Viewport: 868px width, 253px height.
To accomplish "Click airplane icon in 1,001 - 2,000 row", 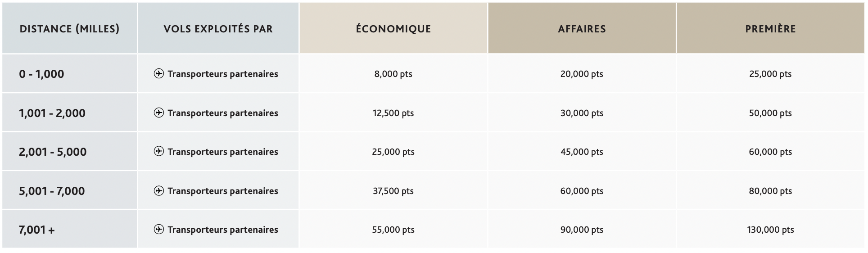I will tap(158, 113).
